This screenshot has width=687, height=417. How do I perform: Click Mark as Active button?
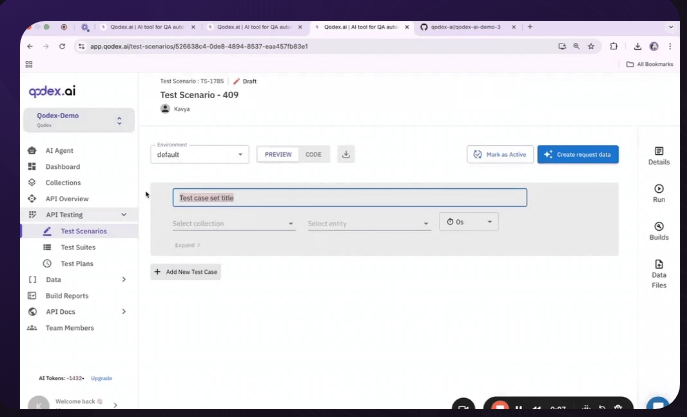(500, 154)
